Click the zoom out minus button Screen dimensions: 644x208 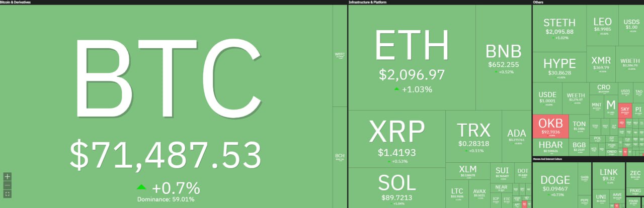[x=8, y=185]
